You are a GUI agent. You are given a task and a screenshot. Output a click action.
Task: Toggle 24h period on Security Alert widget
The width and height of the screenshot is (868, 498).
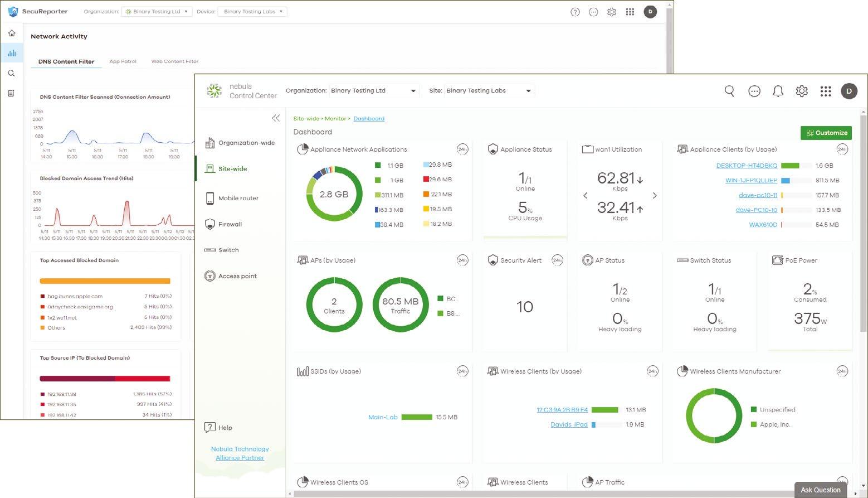pos(557,260)
